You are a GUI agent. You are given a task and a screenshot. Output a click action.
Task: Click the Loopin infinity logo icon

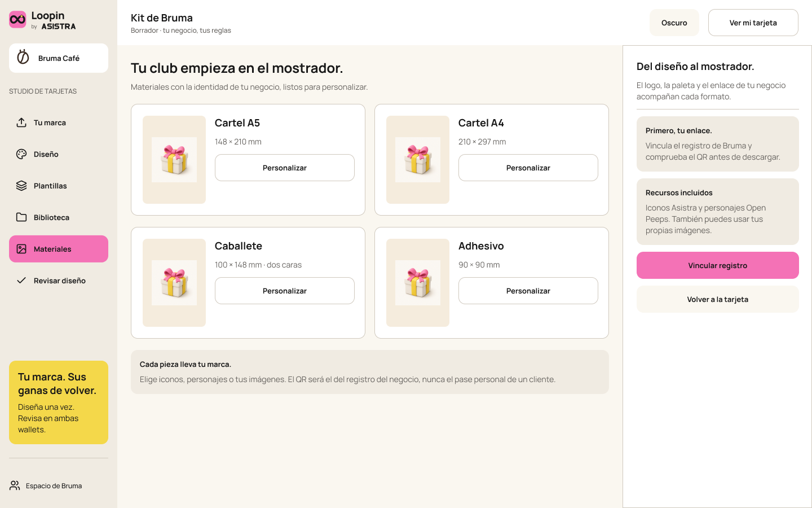(17, 20)
